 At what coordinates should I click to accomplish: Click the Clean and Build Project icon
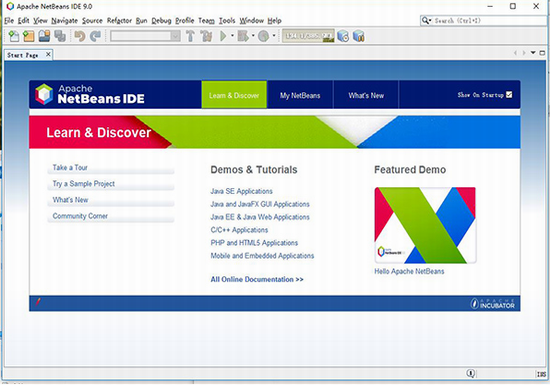pyautogui.click(x=206, y=36)
